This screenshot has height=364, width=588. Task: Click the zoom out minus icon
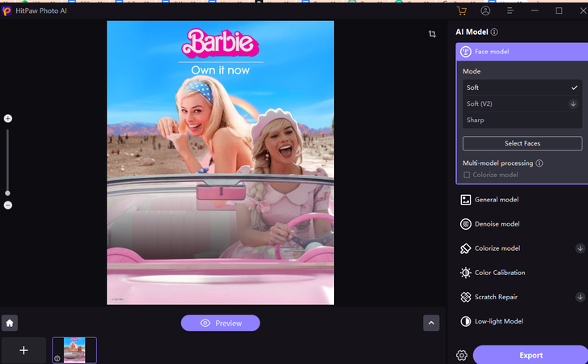click(8, 205)
